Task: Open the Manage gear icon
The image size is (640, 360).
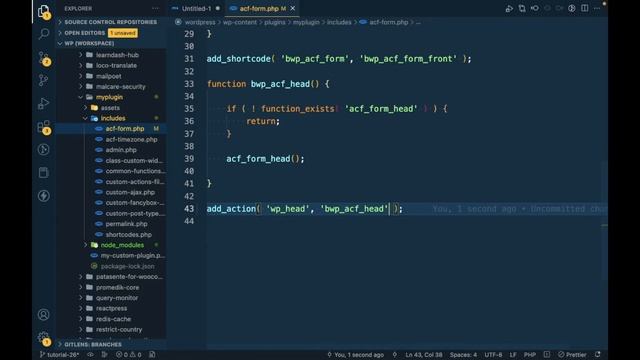Action: coord(44,338)
